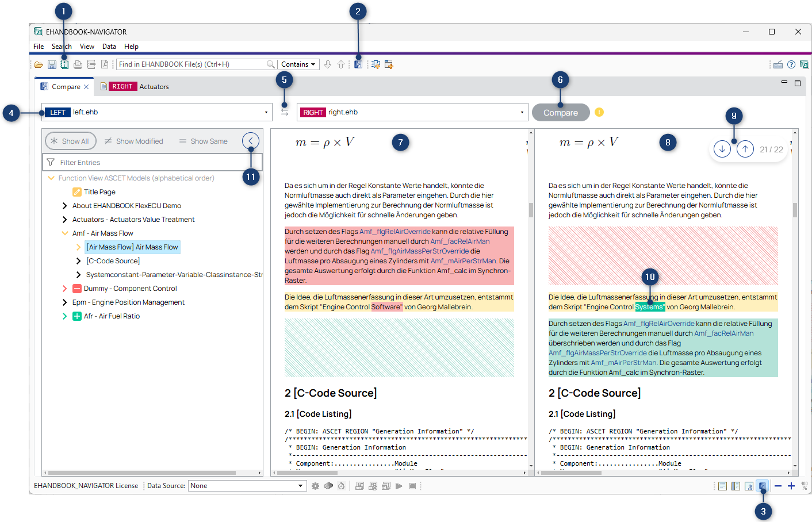The image size is (812, 522).
Task: Jump to next difference with down arrow
Action: click(722, 149)
